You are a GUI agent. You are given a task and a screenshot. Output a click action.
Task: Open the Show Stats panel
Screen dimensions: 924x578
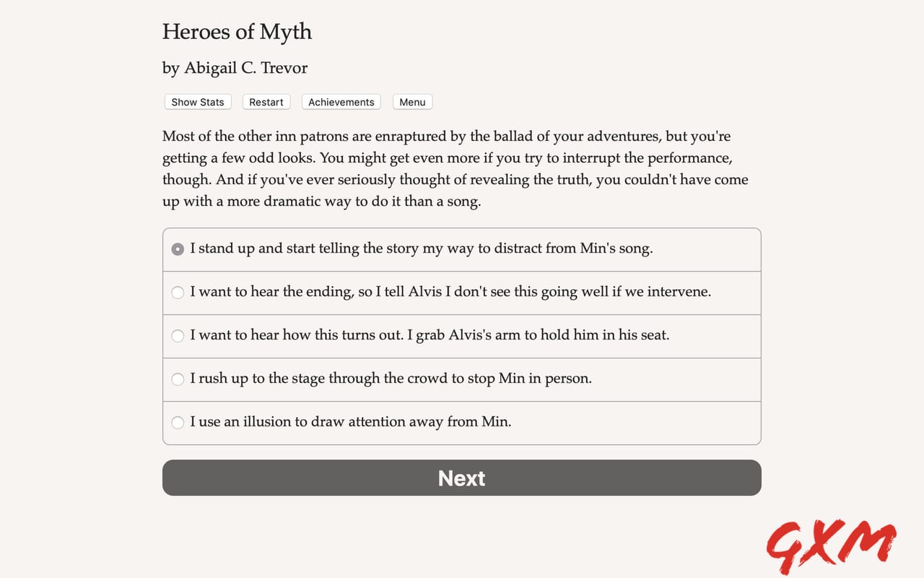point(197,102)
